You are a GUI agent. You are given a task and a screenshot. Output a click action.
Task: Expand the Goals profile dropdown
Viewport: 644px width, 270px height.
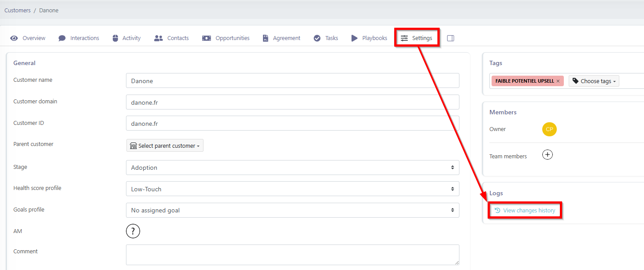(x=292, y=210)
